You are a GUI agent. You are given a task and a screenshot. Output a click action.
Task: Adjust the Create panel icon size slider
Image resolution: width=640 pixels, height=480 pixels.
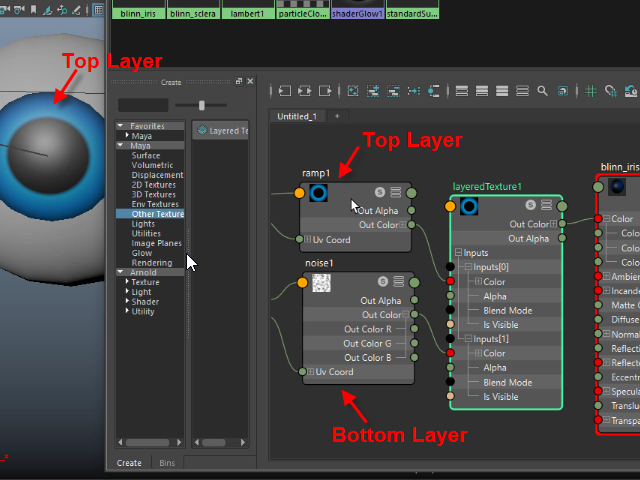click(202, 105)
